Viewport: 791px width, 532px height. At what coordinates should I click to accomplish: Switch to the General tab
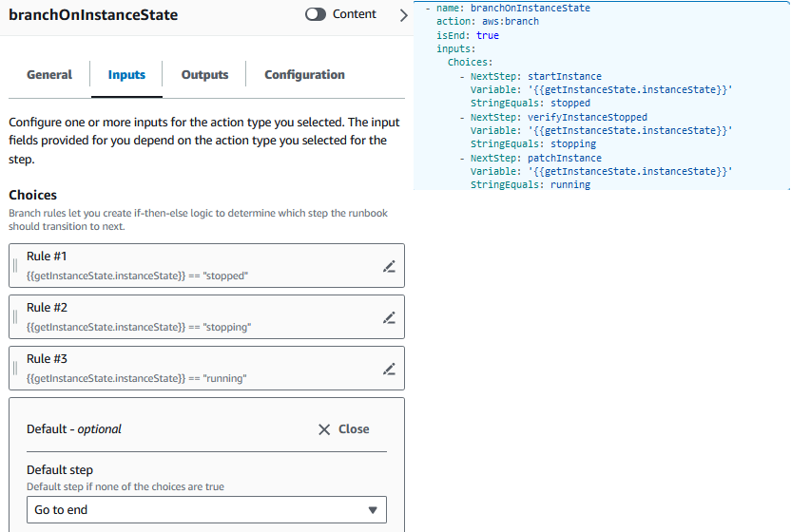click(49, 75)
